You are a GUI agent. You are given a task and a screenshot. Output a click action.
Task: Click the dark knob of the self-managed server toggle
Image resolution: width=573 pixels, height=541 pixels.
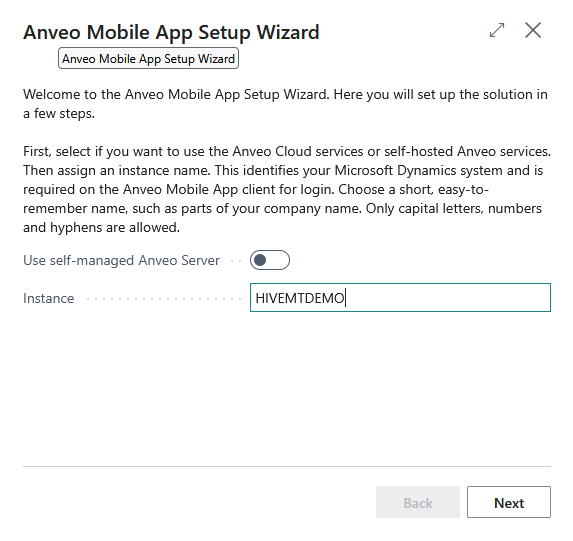tap(260, 260)
